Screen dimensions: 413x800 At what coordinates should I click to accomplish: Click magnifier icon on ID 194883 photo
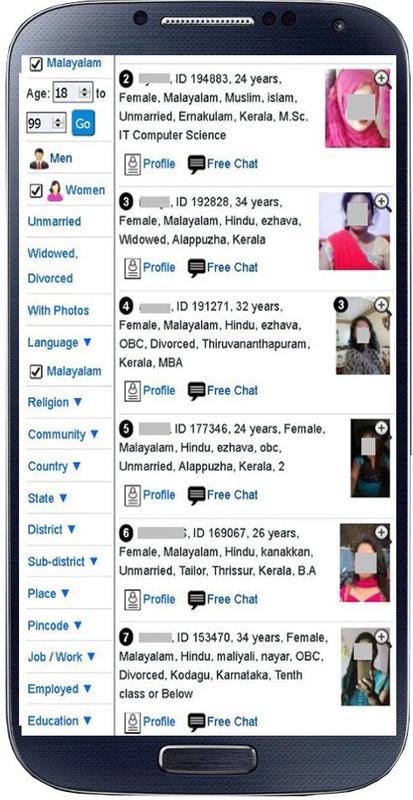[382, 80]
